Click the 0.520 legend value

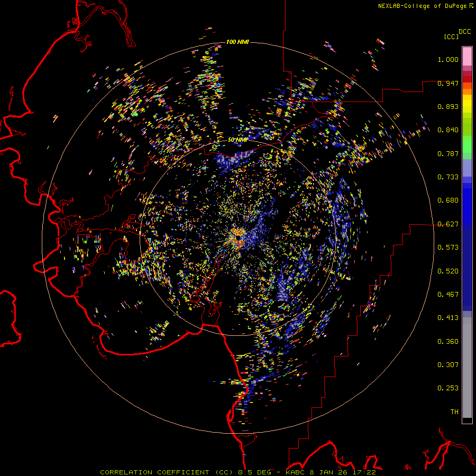click(448, 271)
